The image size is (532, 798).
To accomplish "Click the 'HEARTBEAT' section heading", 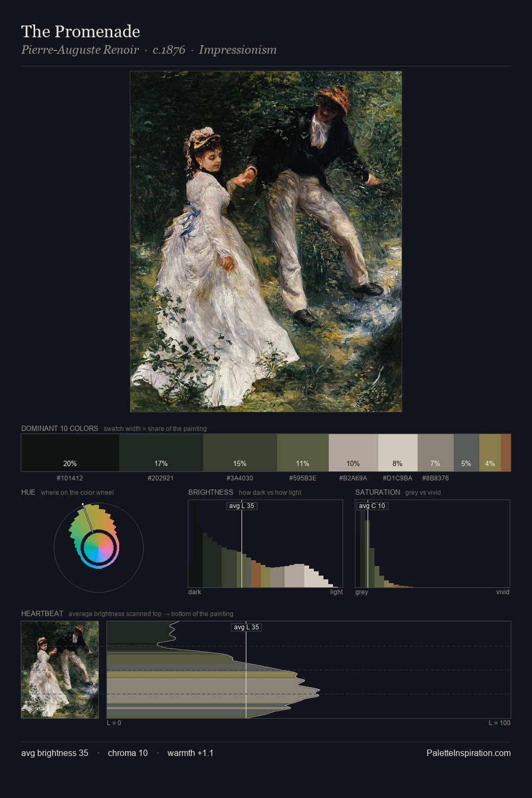I will 42,613.
